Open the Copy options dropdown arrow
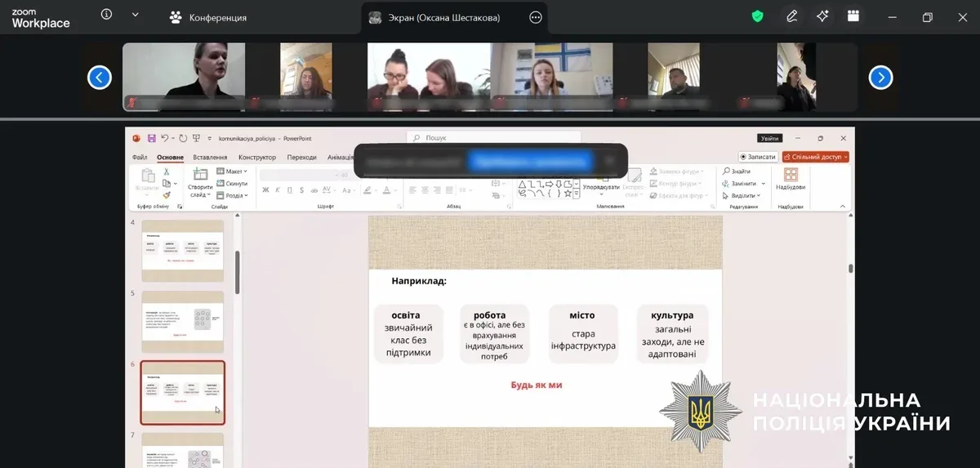Viewport: 980px width, 468px height. [176, 184]
